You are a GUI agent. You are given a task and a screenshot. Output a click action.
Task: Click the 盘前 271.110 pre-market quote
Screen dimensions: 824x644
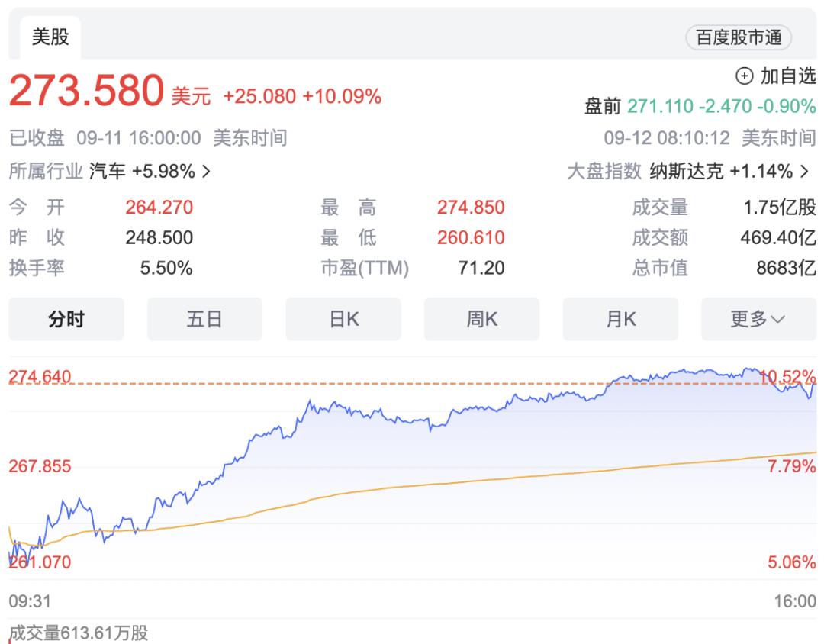[x=699, y=106]
